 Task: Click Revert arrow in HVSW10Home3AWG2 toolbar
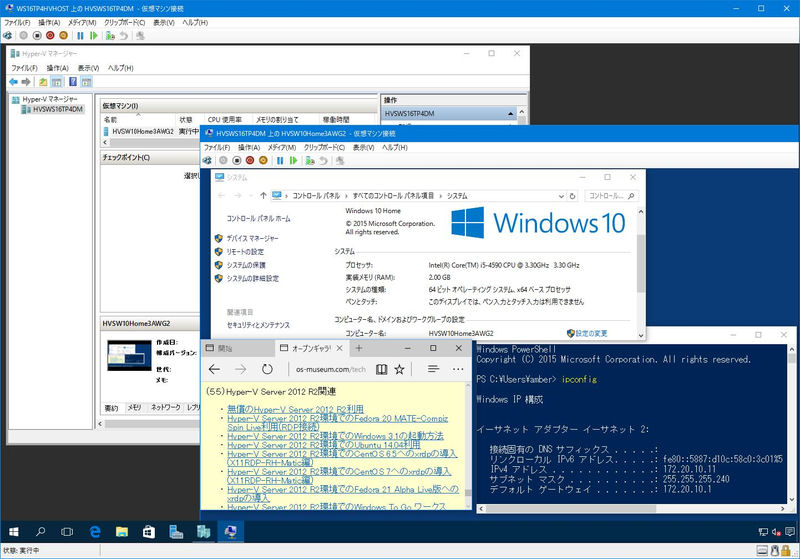click(323, 161)
